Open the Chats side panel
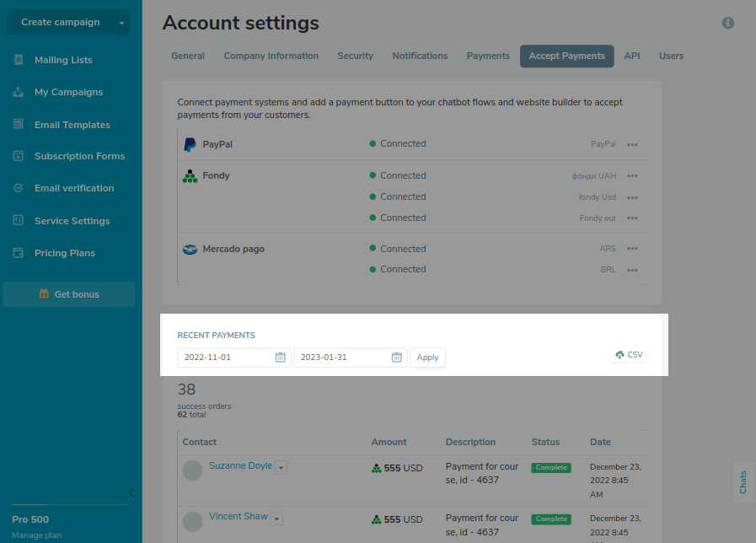 pos(743,482)
